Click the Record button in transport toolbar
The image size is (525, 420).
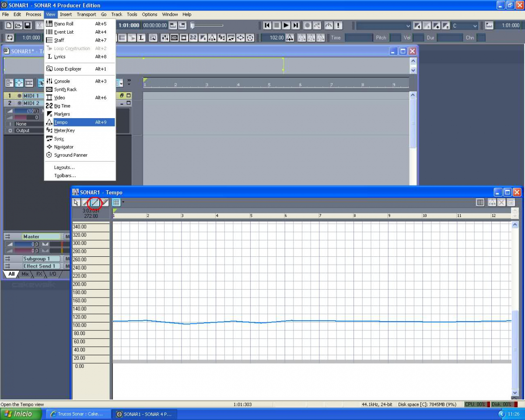pos(308,26)
